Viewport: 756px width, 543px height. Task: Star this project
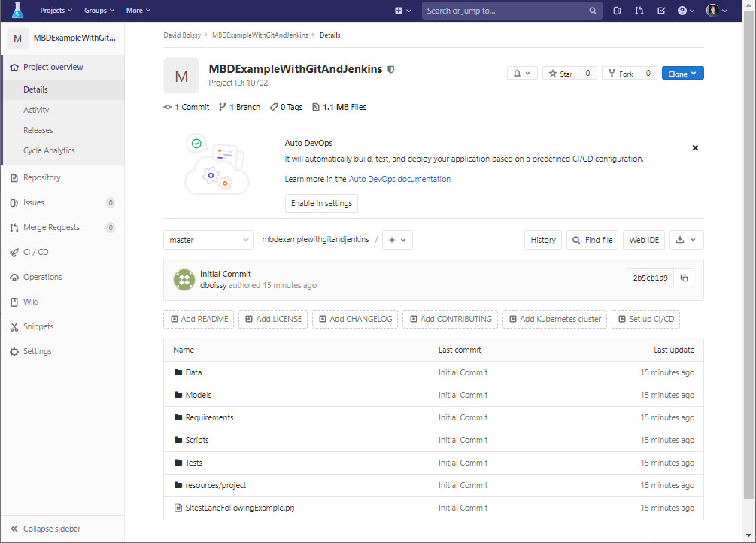[560, 74]
